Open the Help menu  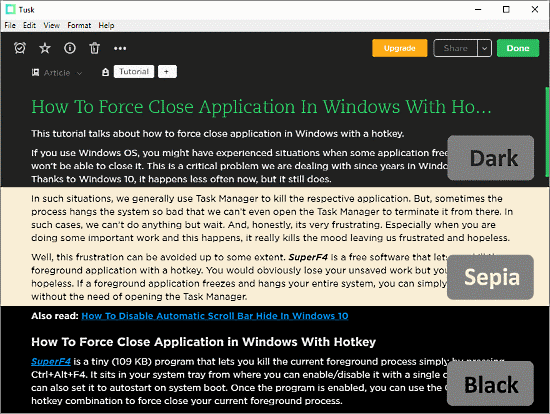[x=106, y=25]
